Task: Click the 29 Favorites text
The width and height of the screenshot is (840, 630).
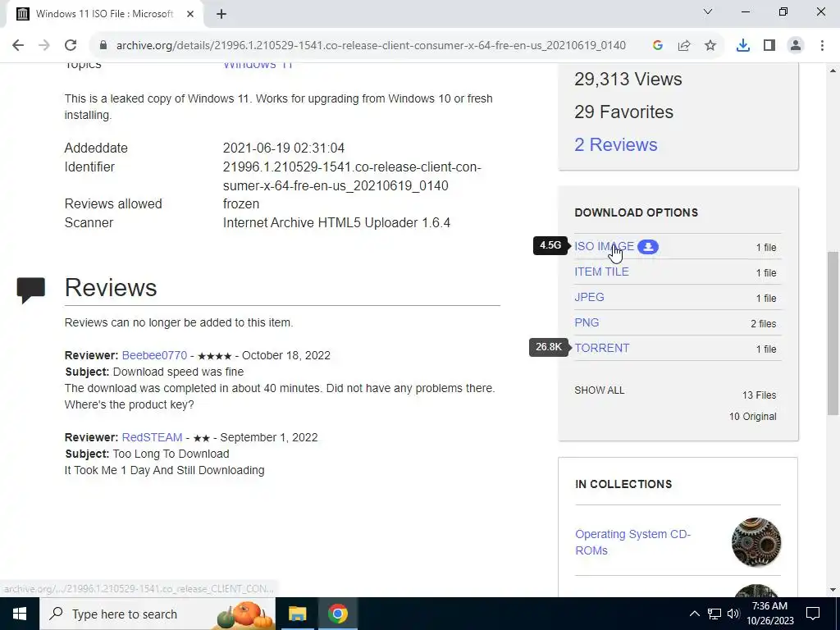Action: click(623, 112)
